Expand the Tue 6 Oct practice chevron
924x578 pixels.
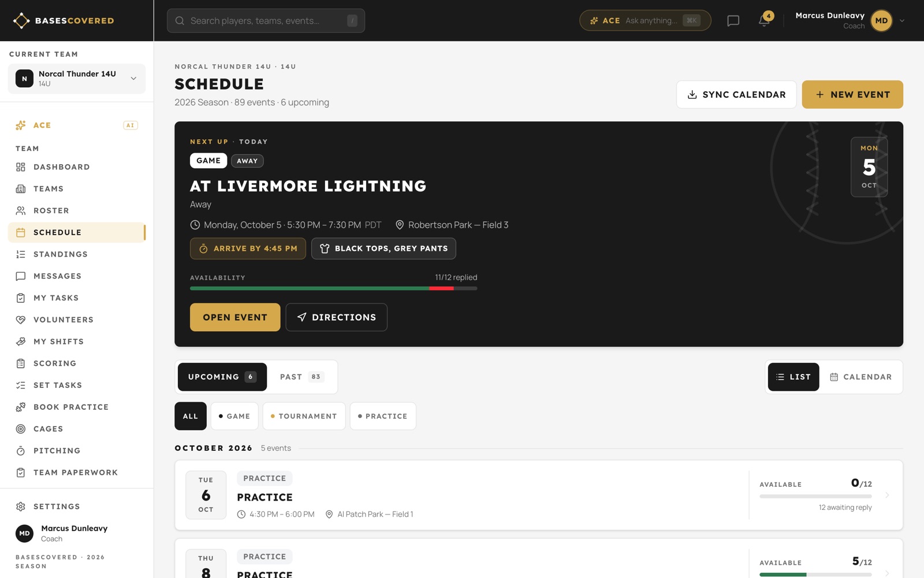887,495
